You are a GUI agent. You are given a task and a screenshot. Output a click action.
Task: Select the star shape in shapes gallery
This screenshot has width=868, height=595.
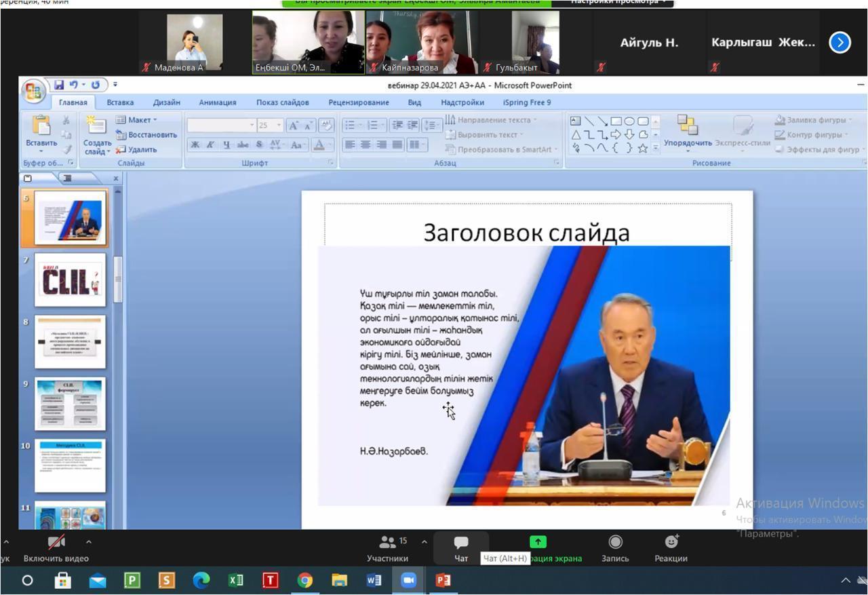coord(642,148)
